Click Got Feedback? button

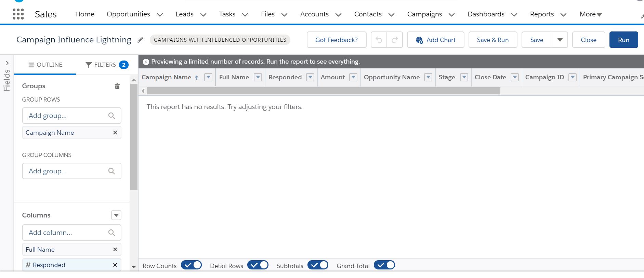[337, 40]
